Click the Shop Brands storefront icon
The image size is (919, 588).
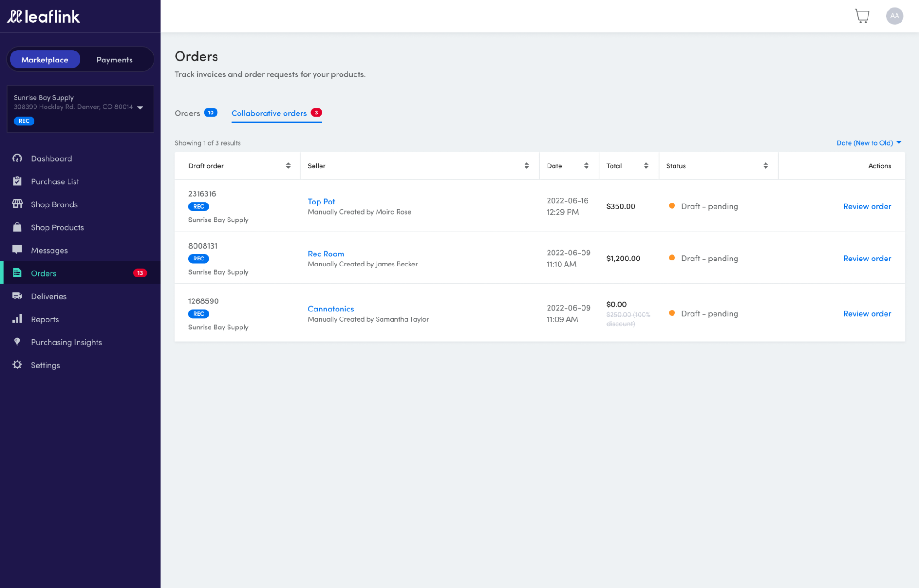pos(17,204)
